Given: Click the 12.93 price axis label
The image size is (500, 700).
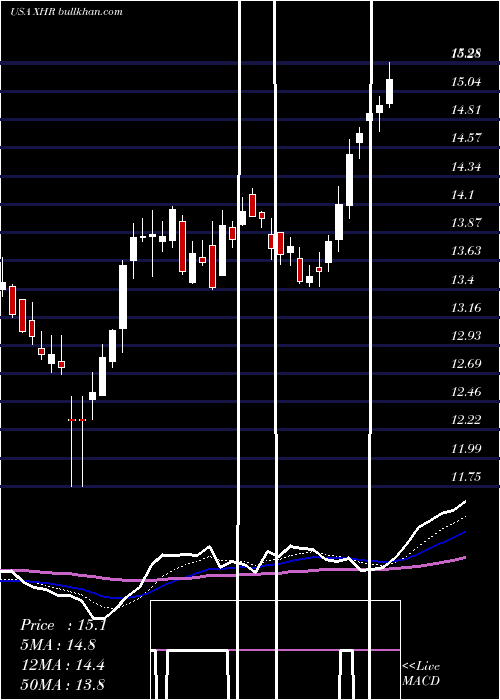Looking at the screenshot, I should [466, 336].
